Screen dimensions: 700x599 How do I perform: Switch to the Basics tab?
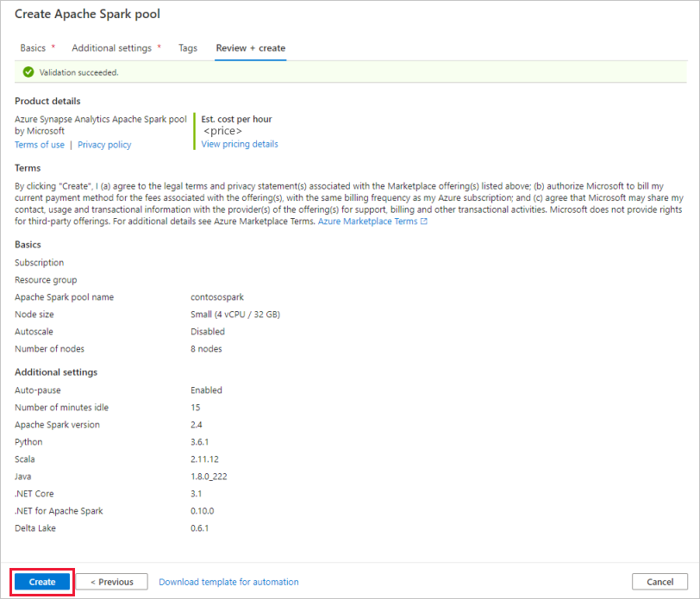point(34,47)
